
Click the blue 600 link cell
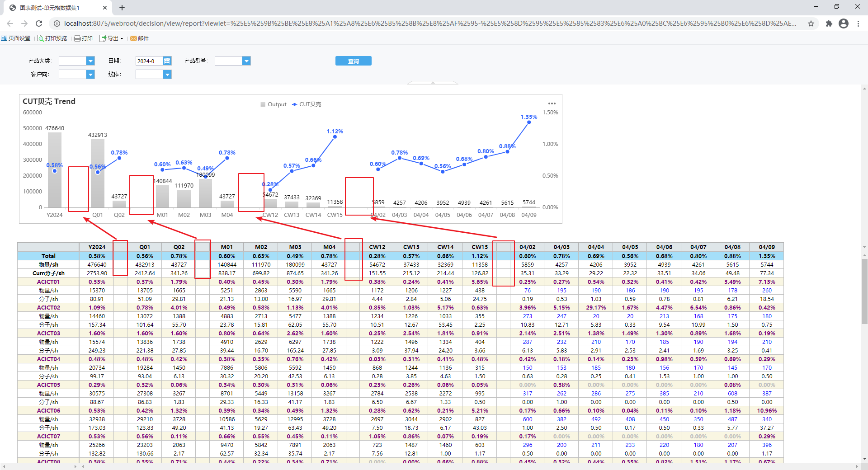(528, 419)
